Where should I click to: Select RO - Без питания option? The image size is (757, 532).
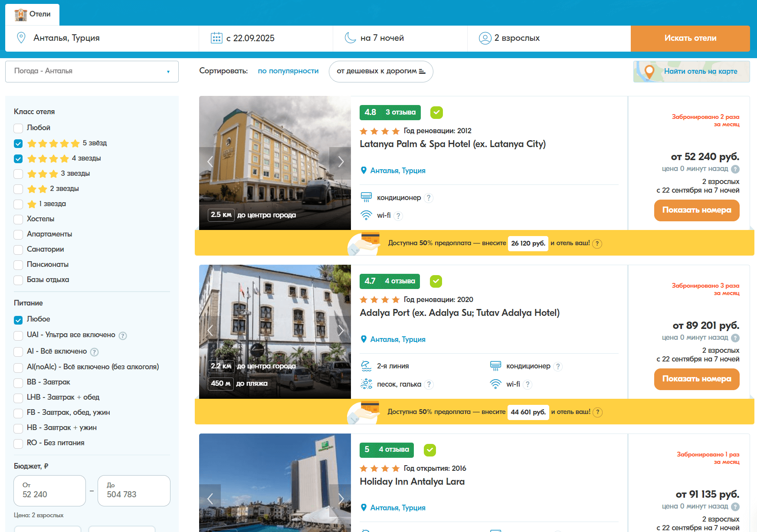click(x=18, y=443)
